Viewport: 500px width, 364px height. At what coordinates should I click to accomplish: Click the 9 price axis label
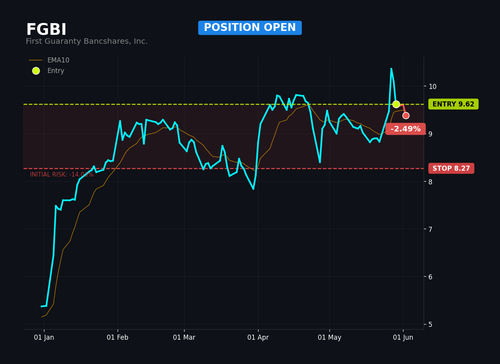[x=430, y=134]
